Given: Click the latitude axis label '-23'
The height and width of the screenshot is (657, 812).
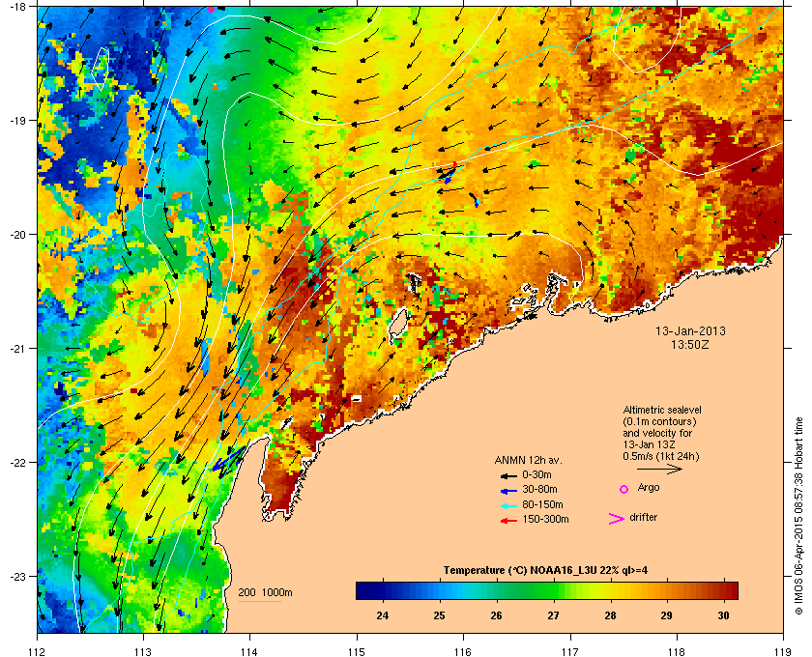Looking at the screenshot, I should coord(17,576).
